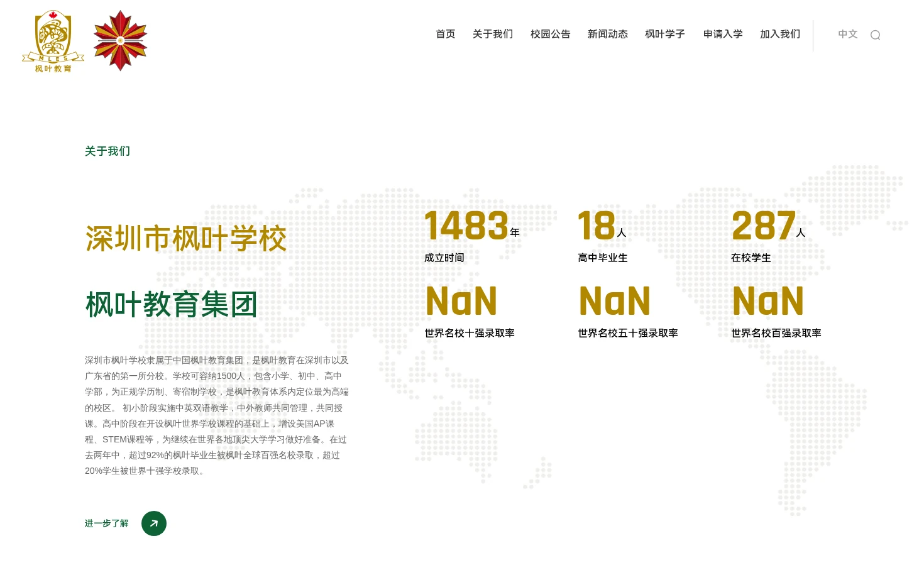
Task: Click the green arrow circle button
Action: (x=154, y=523)
